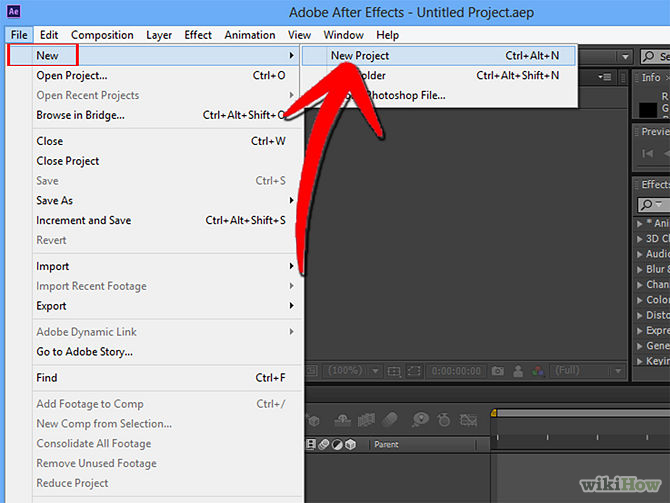Click the After Effects app icon in title bar
Viewport: 670px width, 503px height.
click(14, 11)
